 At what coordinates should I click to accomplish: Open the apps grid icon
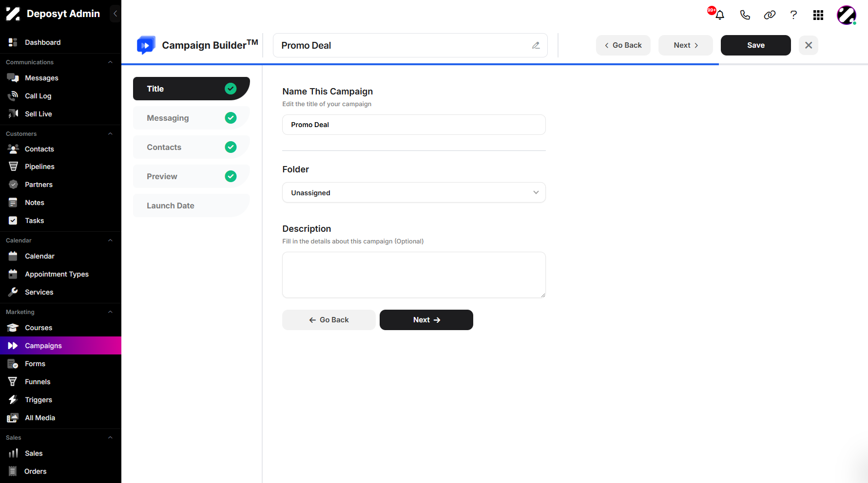point(818,15)
